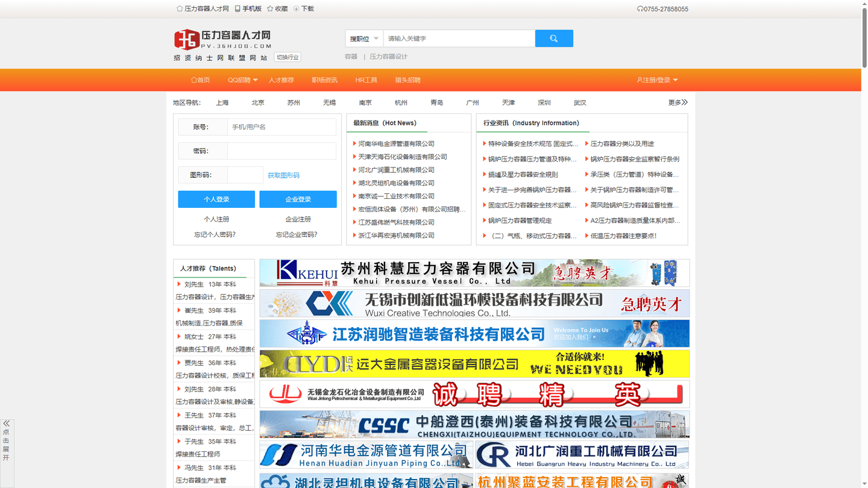This screenshot has width=868, height=488.
Task: Open the 苏州科慧压力容器有限公司 banner
Action: (x=474, y=273)
